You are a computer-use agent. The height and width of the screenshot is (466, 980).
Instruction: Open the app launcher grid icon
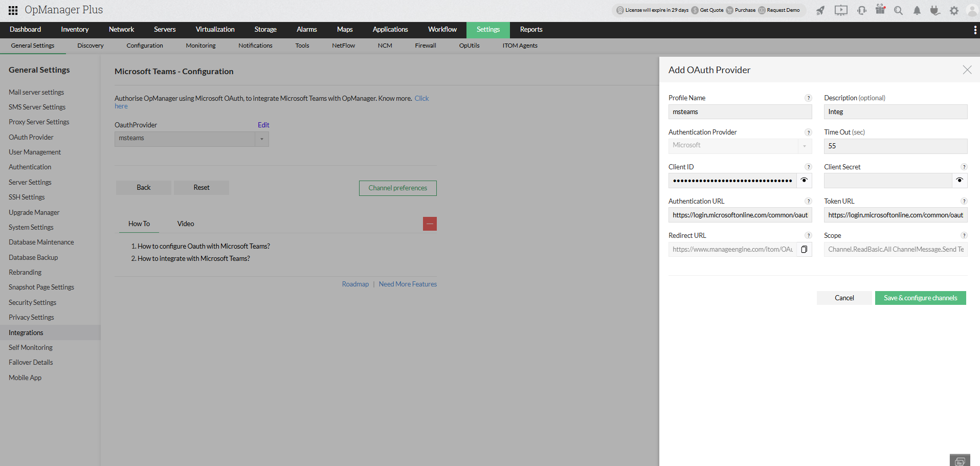pos(12,10)
